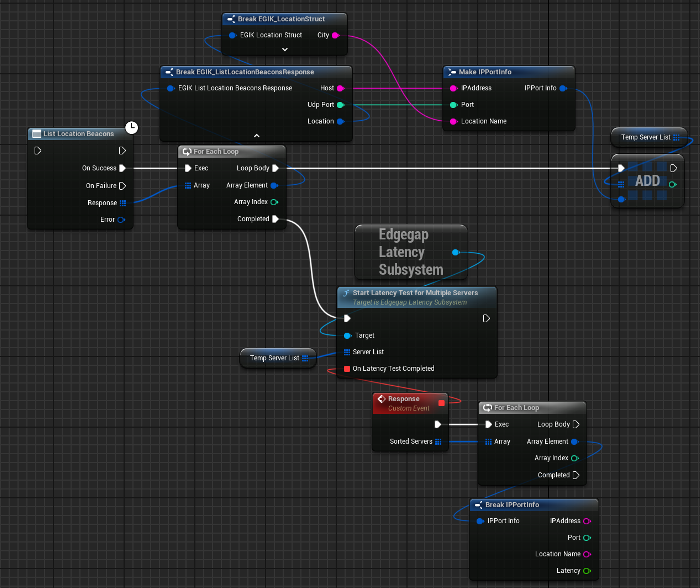
Task: Click the Host output pin
Action: point(341,88)
